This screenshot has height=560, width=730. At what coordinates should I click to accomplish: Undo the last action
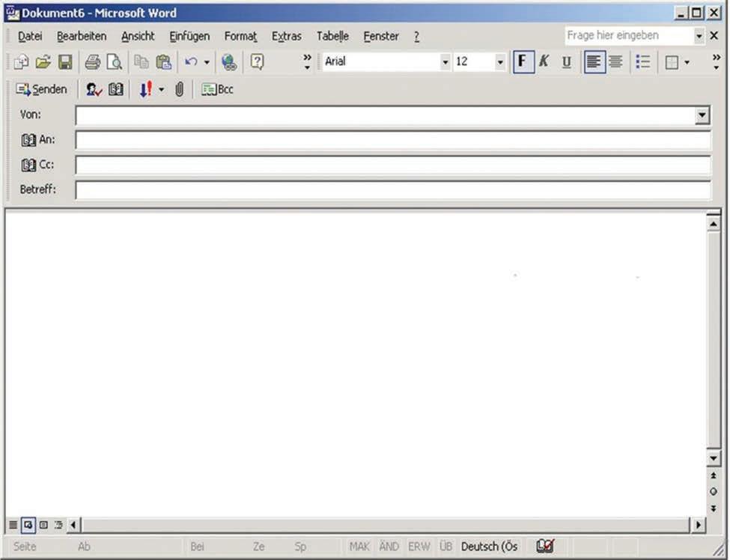coord(191,62)
